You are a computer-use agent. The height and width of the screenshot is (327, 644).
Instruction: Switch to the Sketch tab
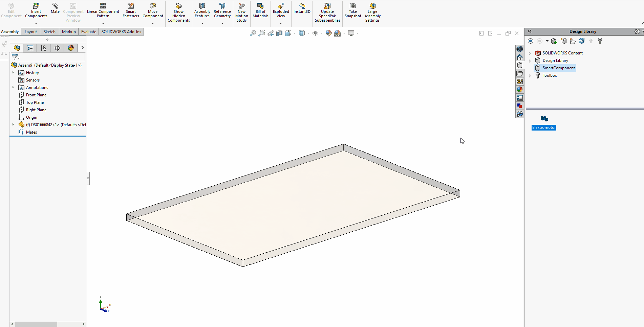pos(49,32)
